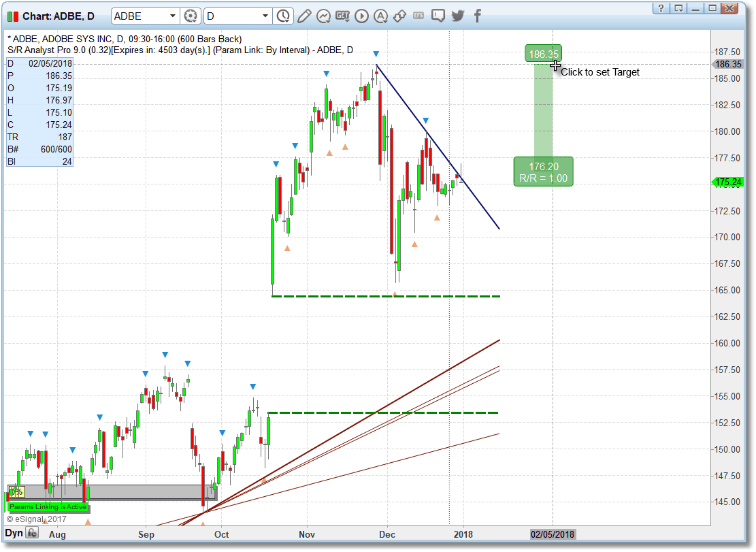Click the 152.50 price scale label
The image size is (756, 552).
click(x=727, y=423)
